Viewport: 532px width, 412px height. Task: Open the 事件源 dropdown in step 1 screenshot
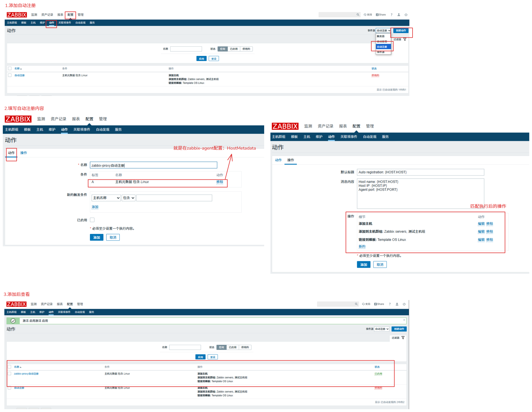[x=383, y=31]
